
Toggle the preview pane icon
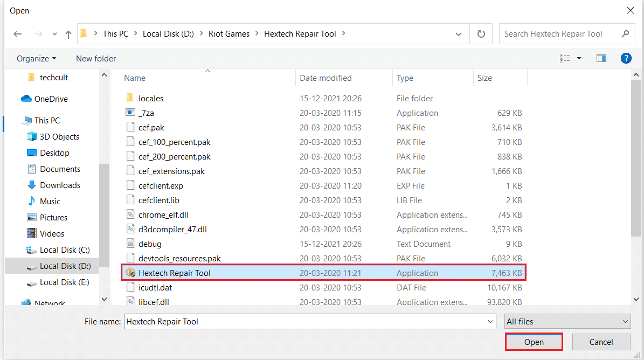(601, 58)
